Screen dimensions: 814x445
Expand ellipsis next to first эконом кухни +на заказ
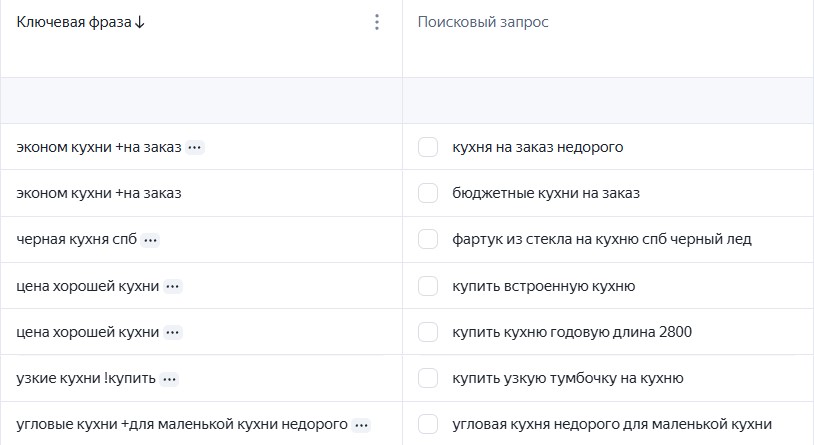pyautogui.click(x=195, y=147)
